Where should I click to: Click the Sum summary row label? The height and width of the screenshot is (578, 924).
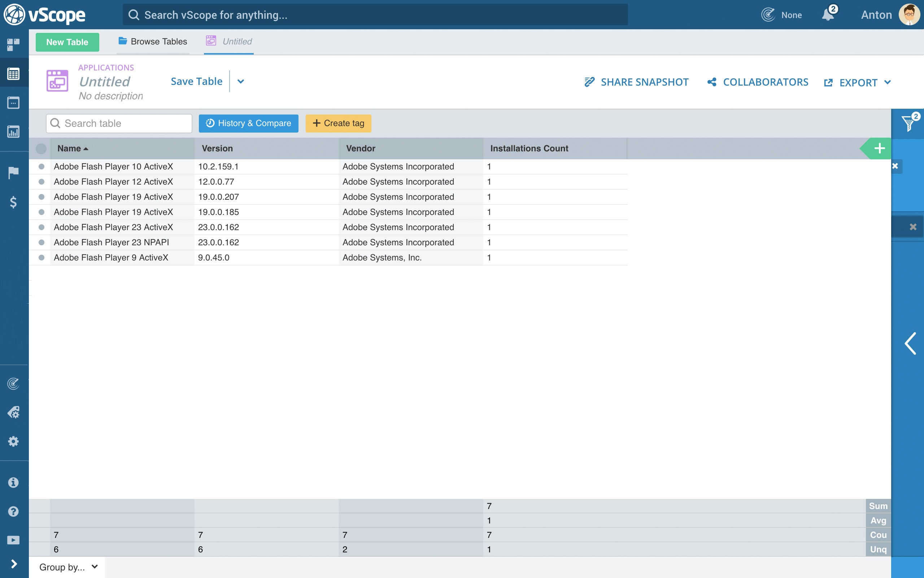[878, 506]
